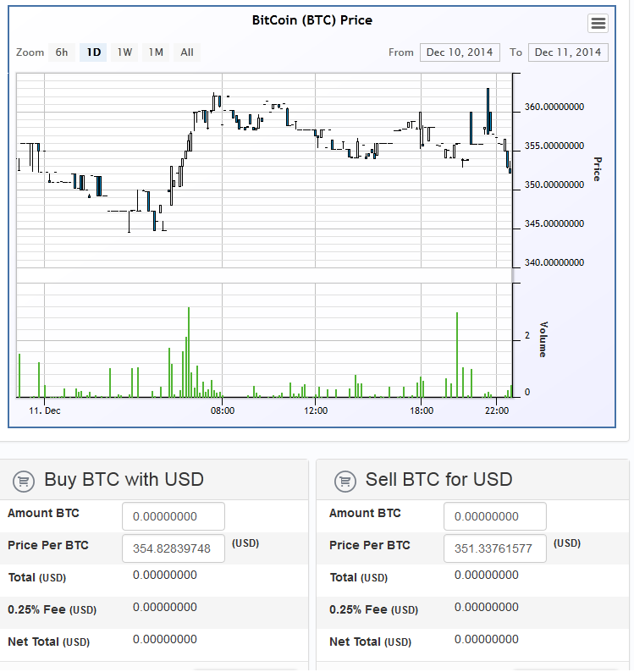The image size is (634, 672).
Task: Focus the Buy Price Per BTC input
Action: 174,548
